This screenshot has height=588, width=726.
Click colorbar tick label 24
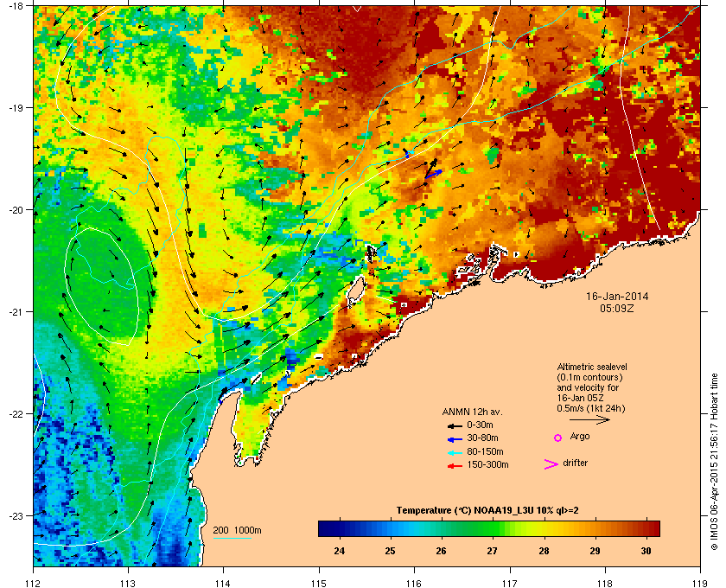click(x=340, y=551)
